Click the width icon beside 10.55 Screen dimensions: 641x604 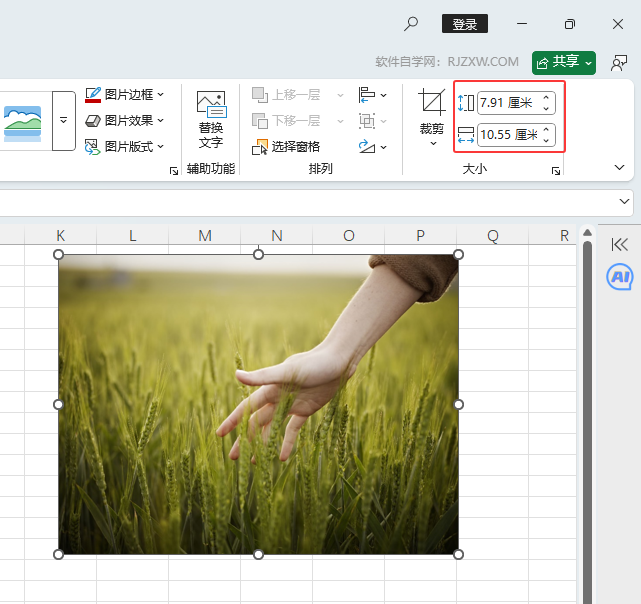coord(466,135)
